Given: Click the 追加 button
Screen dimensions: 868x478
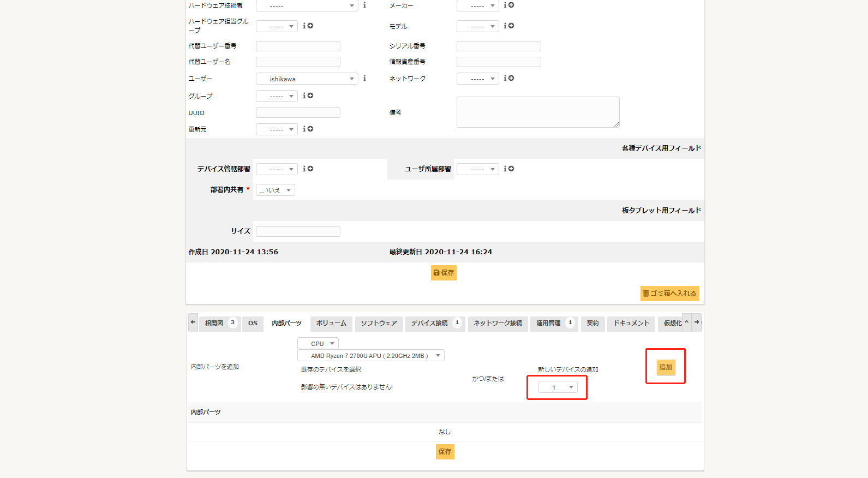Looking at the screenshot, I should pyautogui.click(x=666, y=367).
